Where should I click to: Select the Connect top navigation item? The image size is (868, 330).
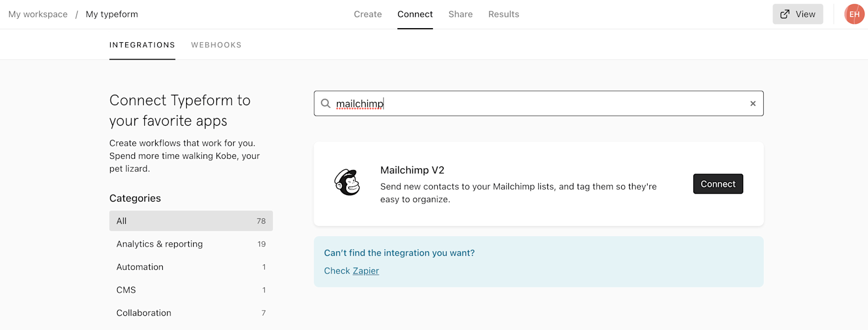(x=415, y=14)
